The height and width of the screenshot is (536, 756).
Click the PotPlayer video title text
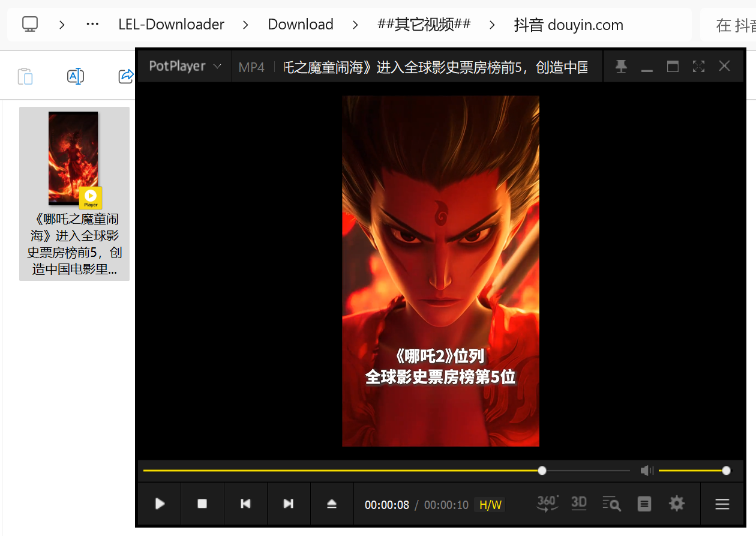436,67
